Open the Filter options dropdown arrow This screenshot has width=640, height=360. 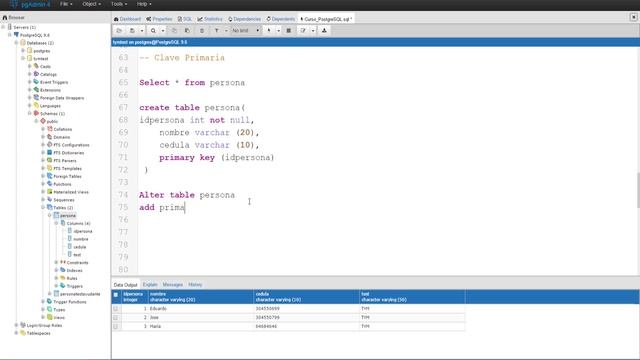(x=226, y=31)
